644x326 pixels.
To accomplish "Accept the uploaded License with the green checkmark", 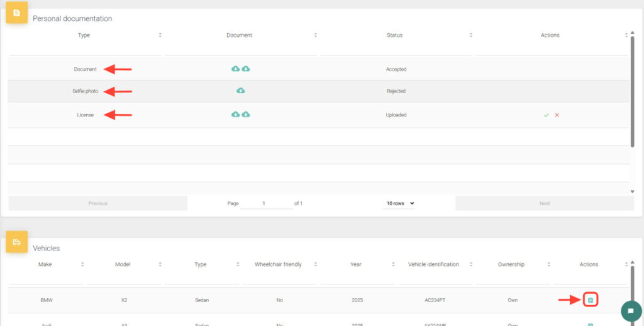I will pos(547,115).
